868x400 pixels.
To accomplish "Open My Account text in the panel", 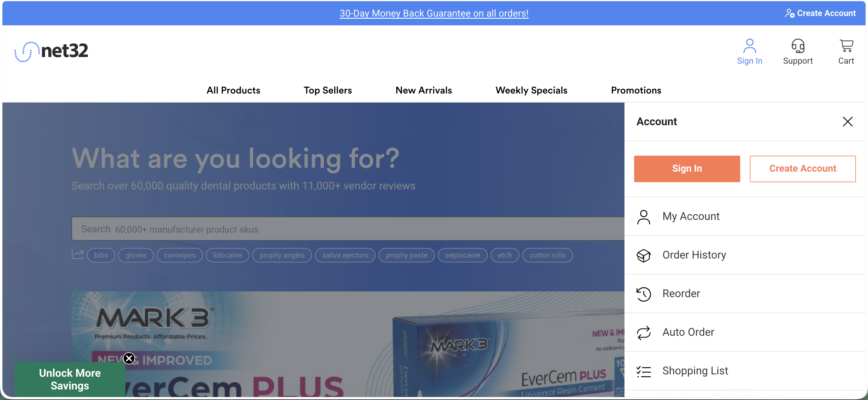I will tap(691, 217).
